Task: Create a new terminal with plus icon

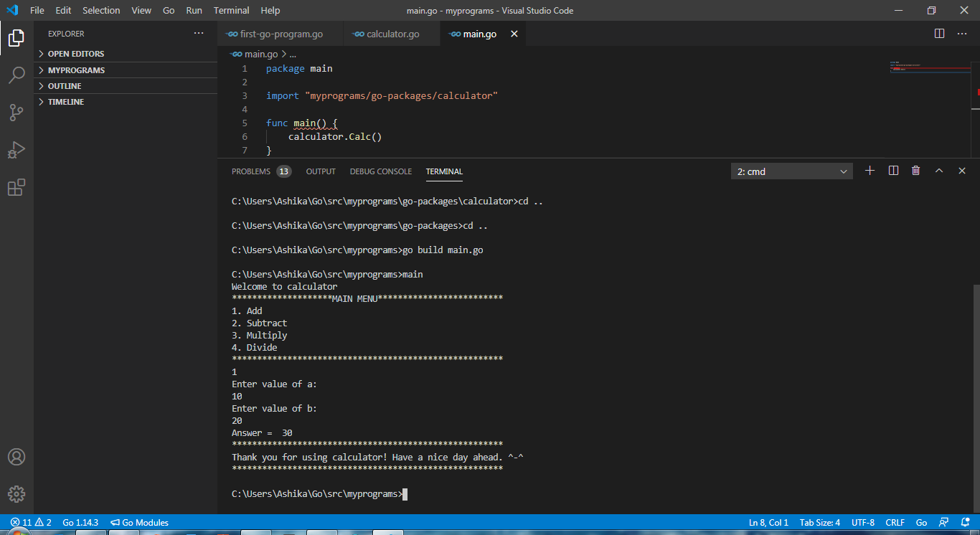Action: tap(870, 171)
